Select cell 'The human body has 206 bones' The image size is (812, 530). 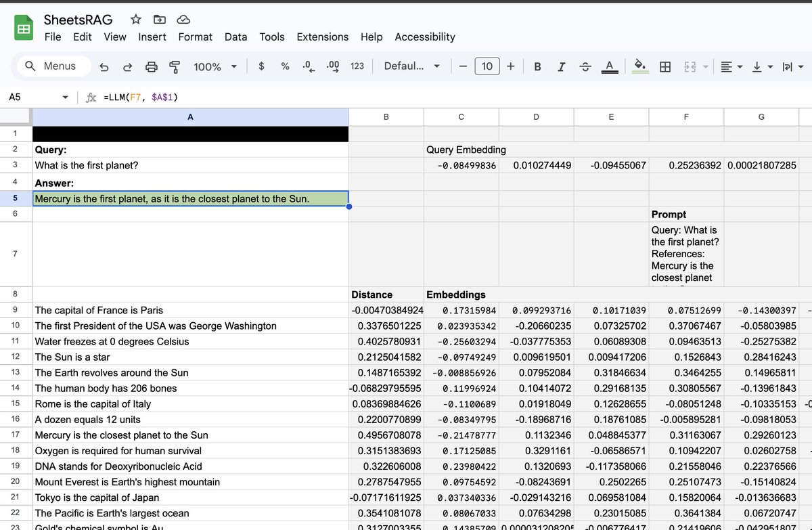tap(190, 388)
